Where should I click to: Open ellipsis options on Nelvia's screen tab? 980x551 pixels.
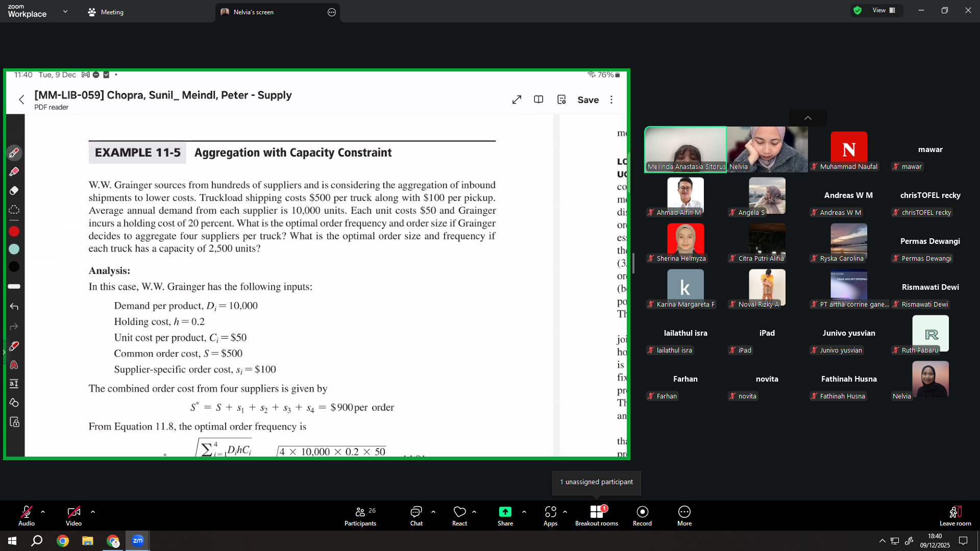click(332, 12)
